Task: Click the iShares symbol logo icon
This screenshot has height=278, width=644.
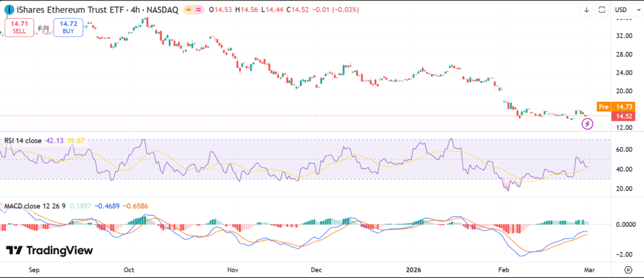Action: (8, 9)
